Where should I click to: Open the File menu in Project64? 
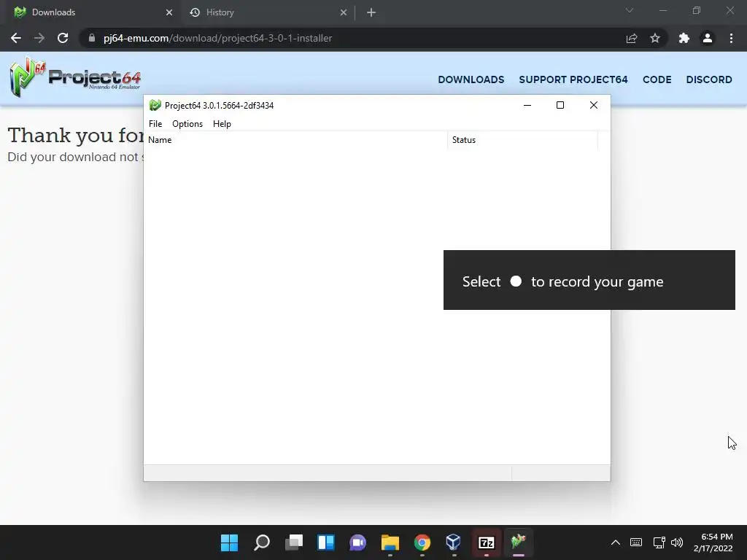pyautogui.click(x=155, y=124)
